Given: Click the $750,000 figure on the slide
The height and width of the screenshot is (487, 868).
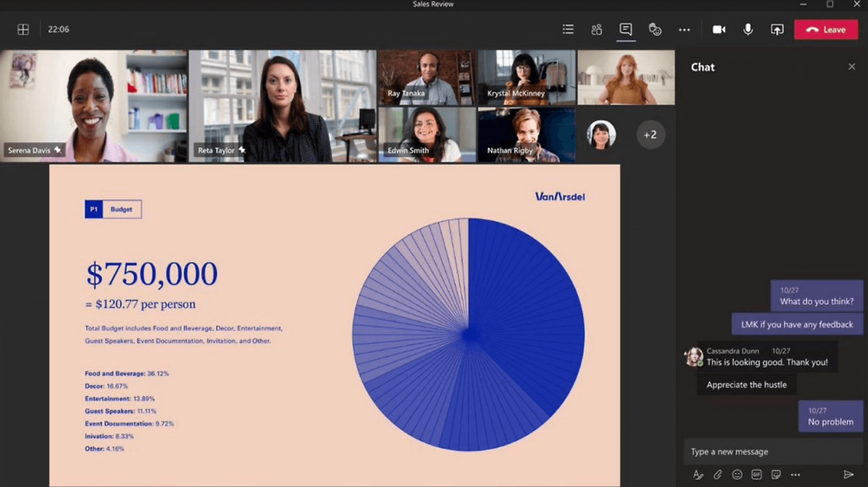Looking at the screenshot, I should pos(152,274).
